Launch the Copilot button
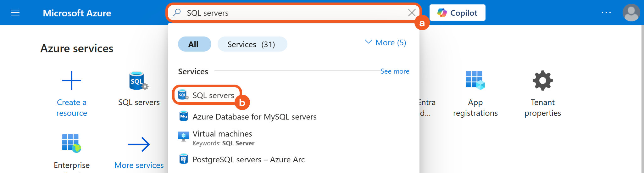The image size is (644, 173). click(x=457, y=13)
